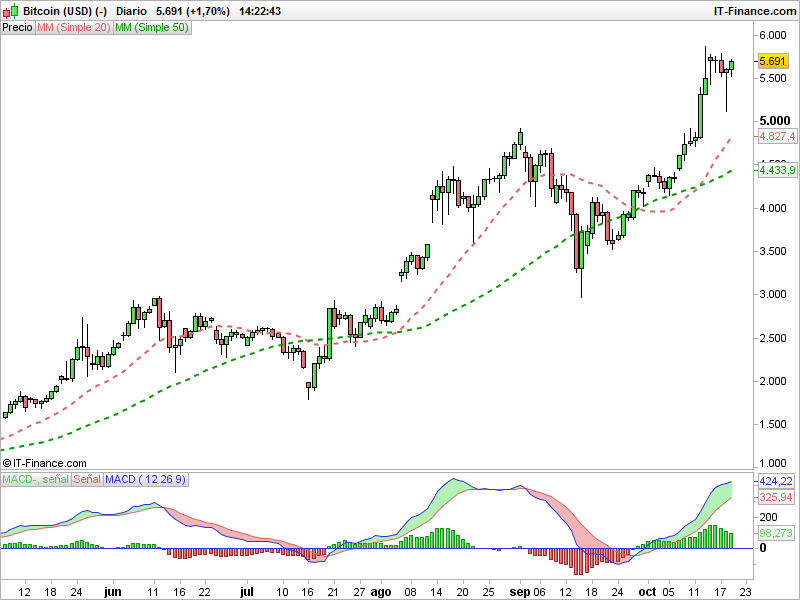Screen dimensions: 800x600
Task: Click the 6.000 price axis label
Action: coord(773,35)
